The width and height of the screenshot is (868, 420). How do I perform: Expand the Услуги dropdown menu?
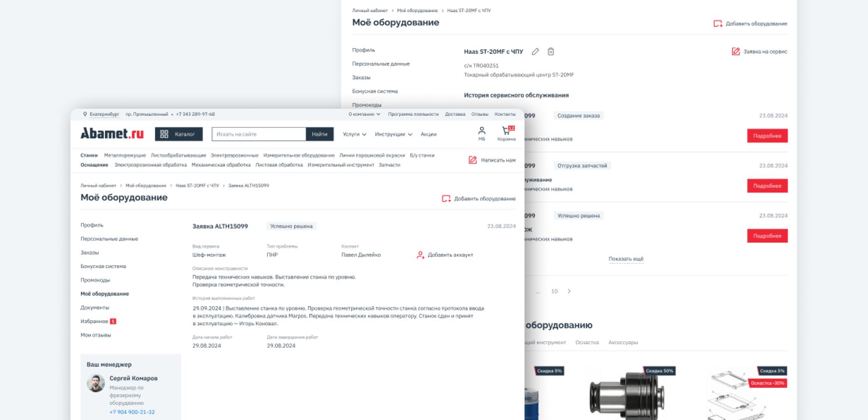pyautogui.click(x=354, y=134)
